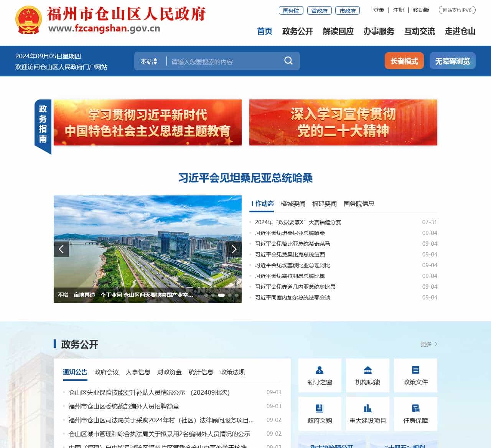Open the 国务院 link button

click(291, 11)
